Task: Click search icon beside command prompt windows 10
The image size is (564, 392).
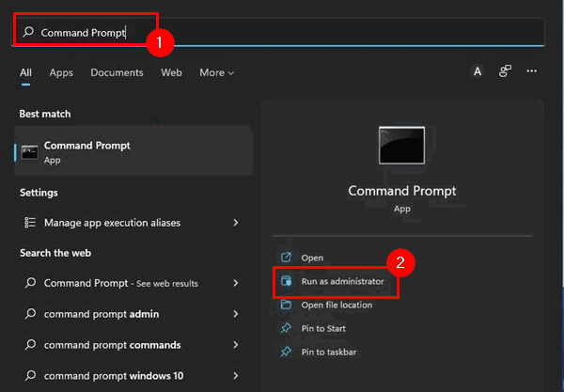Action: pyautogui.click(x=31, y=375)
